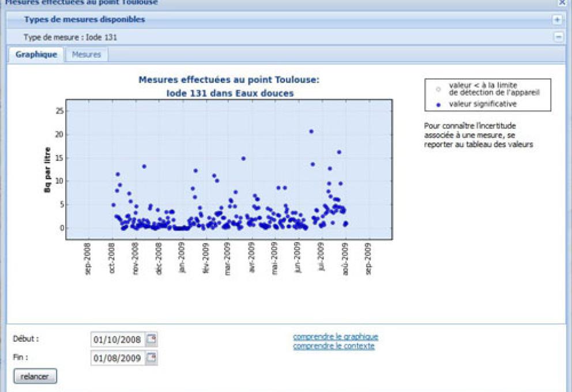
Task: Click the 'Type de mesure : Iode 131' header
Action: click(x=70, y=37)
